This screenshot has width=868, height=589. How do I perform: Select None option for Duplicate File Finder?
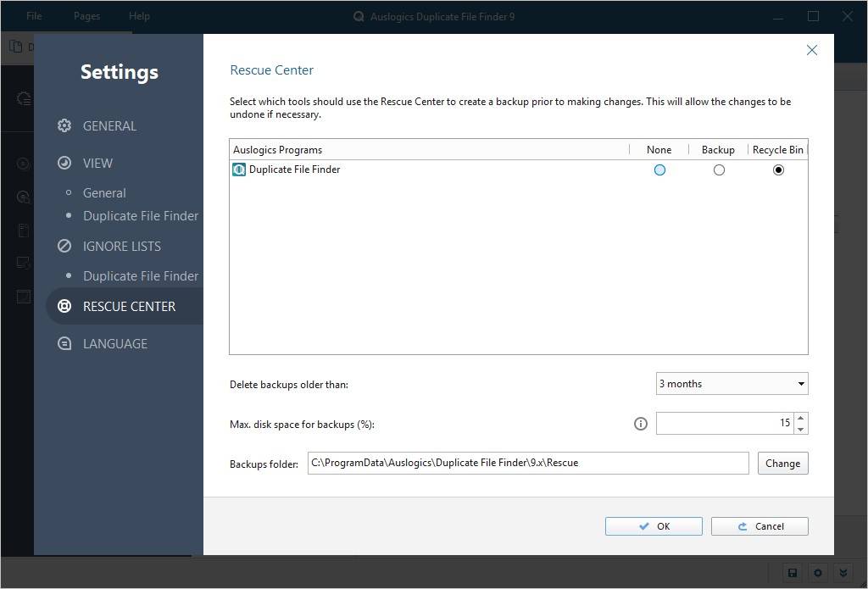[659, 170]
